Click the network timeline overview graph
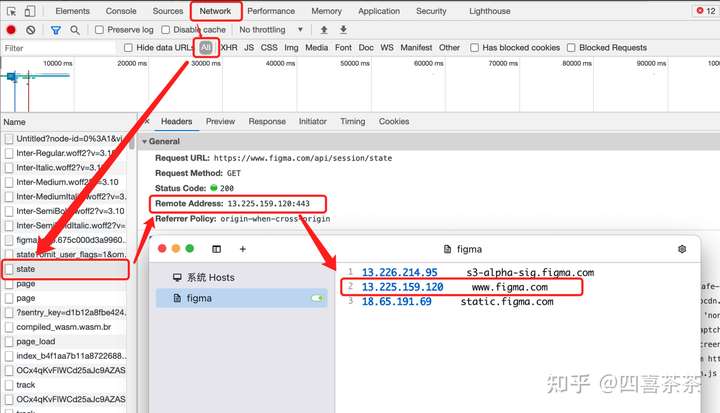 360,85
